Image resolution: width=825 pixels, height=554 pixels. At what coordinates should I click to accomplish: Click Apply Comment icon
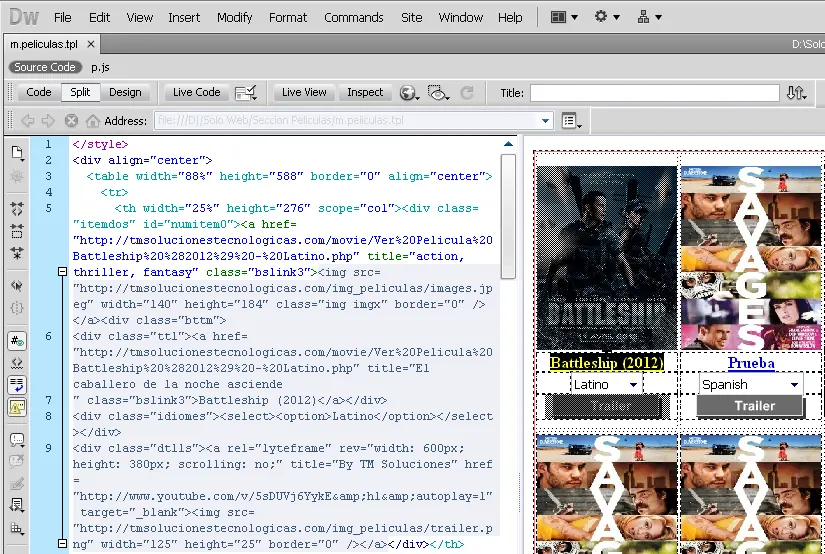pyautogui.click(x=17, y=439)
